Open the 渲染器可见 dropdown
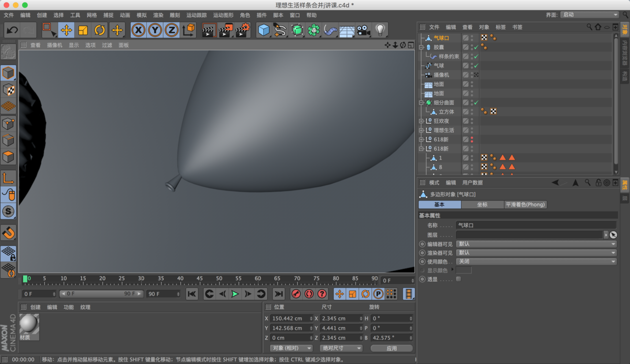 536,252
